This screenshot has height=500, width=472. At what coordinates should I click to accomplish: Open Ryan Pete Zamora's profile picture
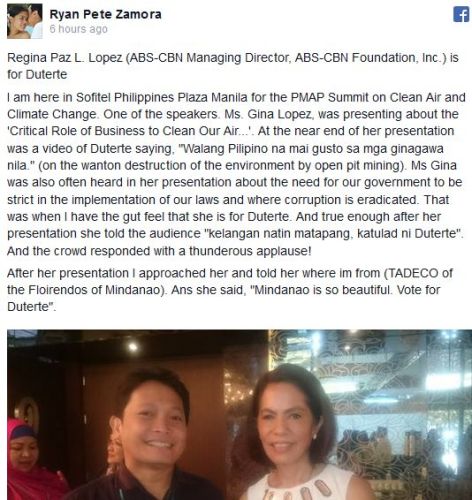25,21
